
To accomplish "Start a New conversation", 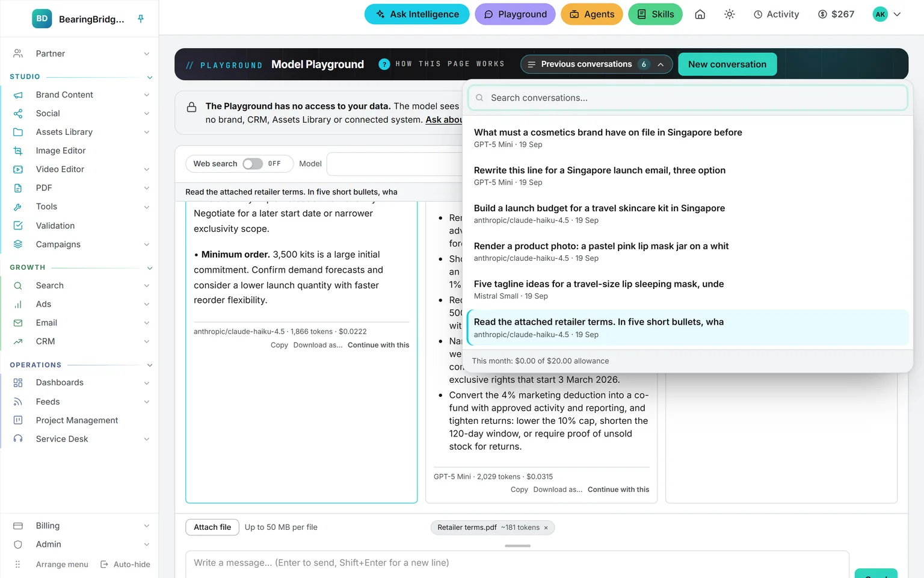I will [727, 64].
